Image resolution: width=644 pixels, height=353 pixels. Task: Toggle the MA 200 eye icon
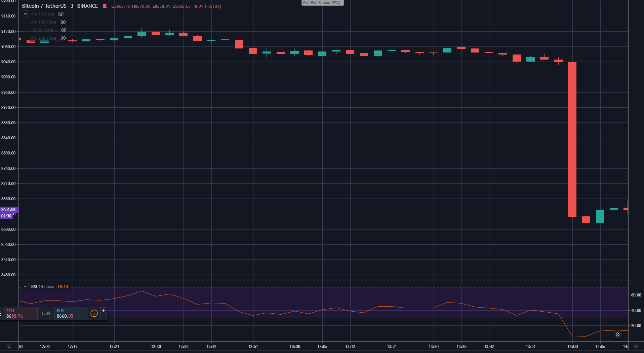point(63,38)
